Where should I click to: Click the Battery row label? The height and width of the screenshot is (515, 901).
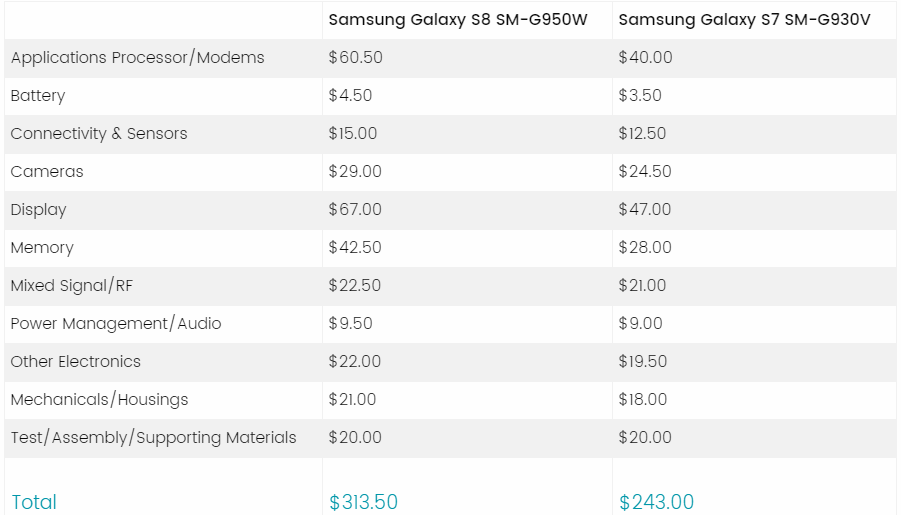(x=38, y=96)
